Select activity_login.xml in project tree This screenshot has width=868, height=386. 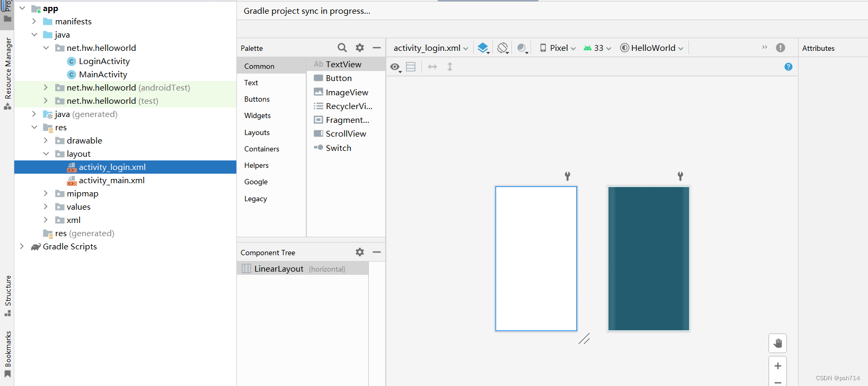point(125,167)
